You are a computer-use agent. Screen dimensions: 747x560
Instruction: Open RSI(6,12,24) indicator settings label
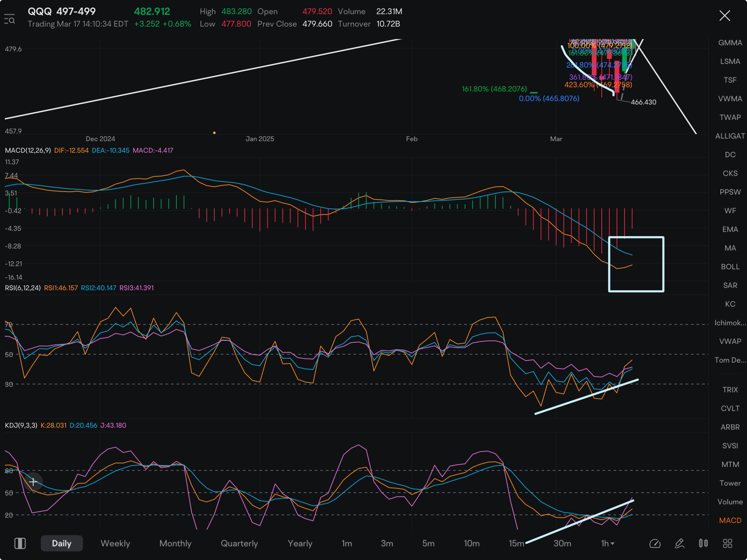(x=23, y=288)
